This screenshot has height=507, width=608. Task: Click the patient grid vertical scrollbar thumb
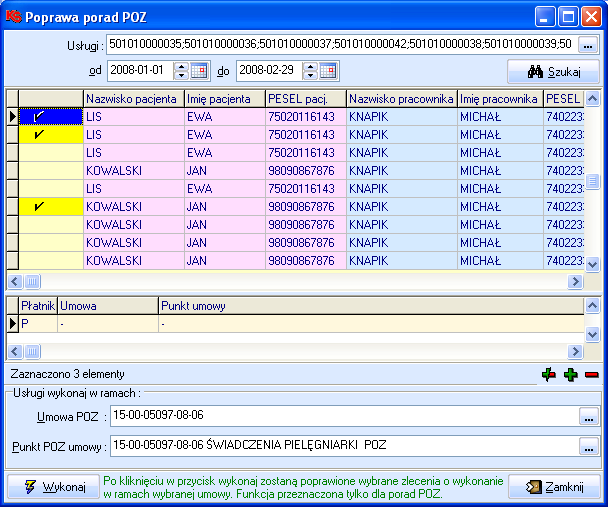pyautogui.click(x=592, y=181)
